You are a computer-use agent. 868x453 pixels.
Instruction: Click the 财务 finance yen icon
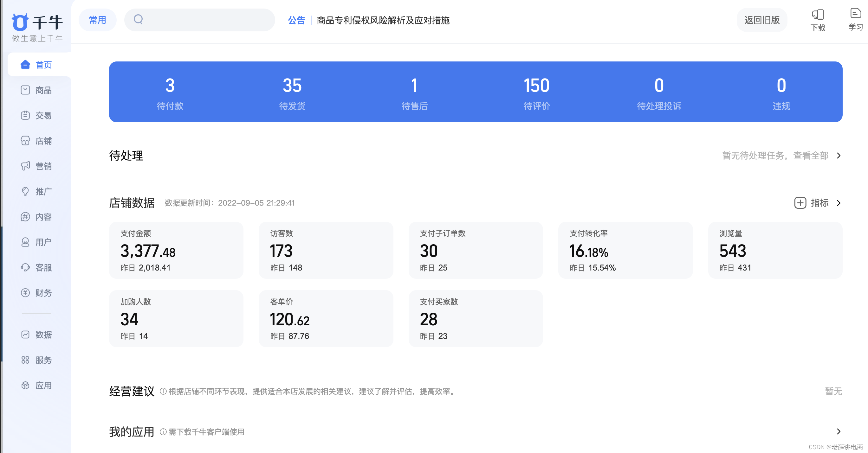[25, 293]
